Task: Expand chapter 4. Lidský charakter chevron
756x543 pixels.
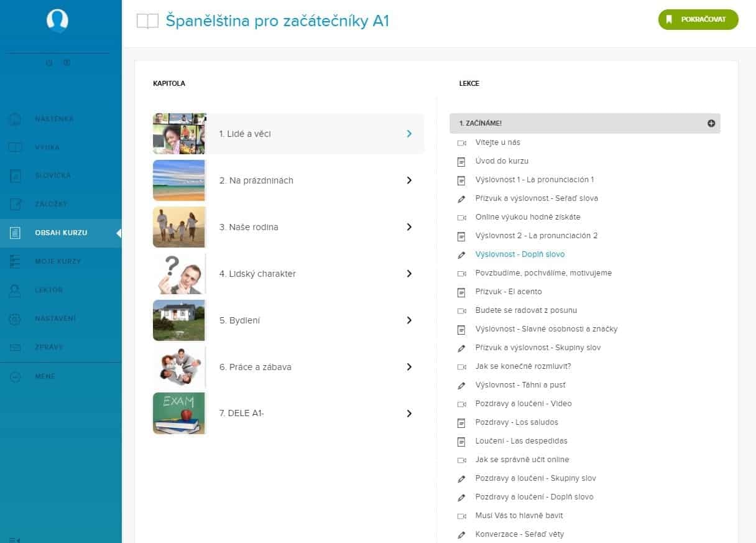Action: (409, 274)
